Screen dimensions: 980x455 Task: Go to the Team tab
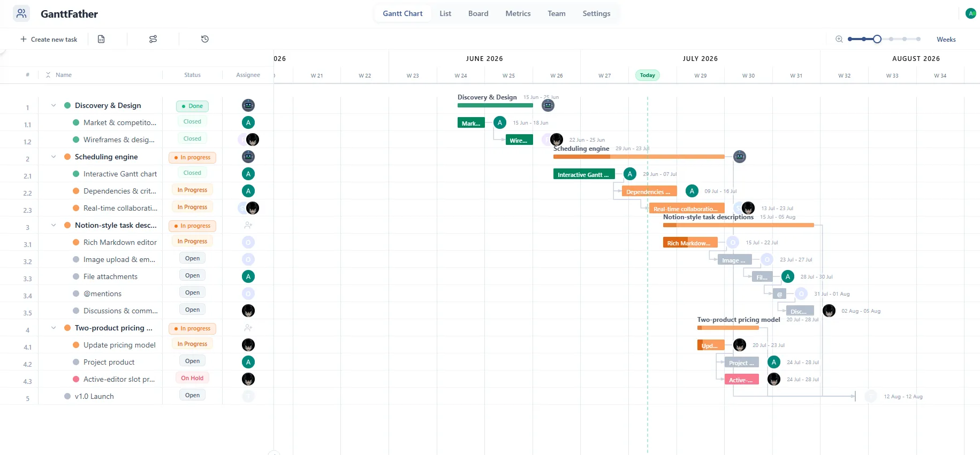[557, 13]
